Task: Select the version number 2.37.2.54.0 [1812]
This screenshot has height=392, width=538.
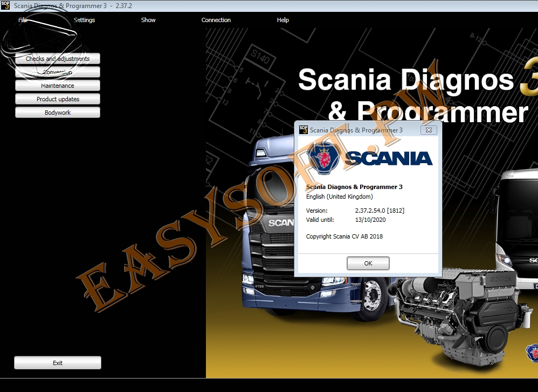Action: (x=380, y=211)
